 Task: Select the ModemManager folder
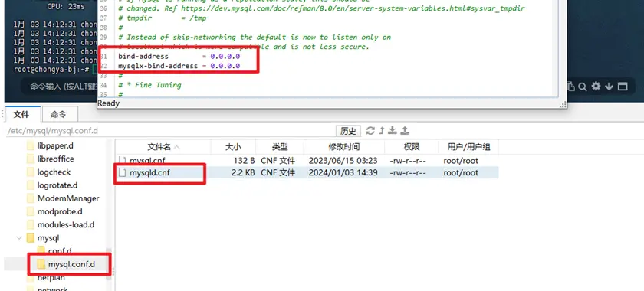click(x=68, y=198)
